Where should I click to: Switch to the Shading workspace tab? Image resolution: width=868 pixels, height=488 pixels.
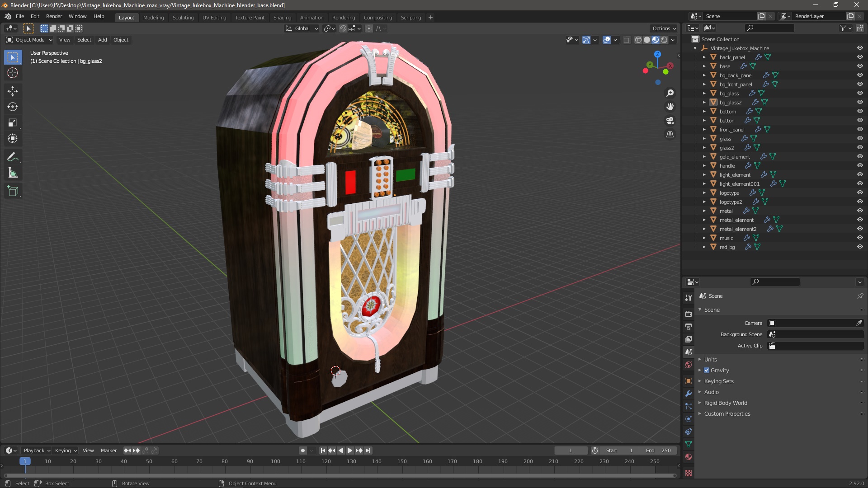pyautogui.click(x=282, y=18)
